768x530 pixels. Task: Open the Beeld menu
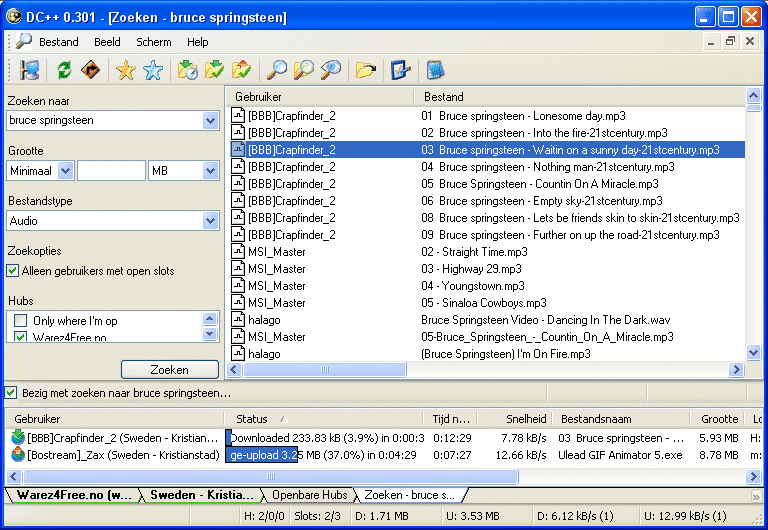coord(107,42)
